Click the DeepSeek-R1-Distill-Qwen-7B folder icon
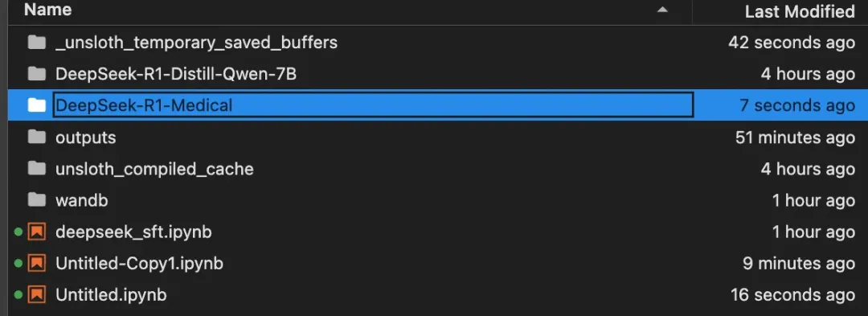This screenshot has width=868, height=316. (36, 74)
